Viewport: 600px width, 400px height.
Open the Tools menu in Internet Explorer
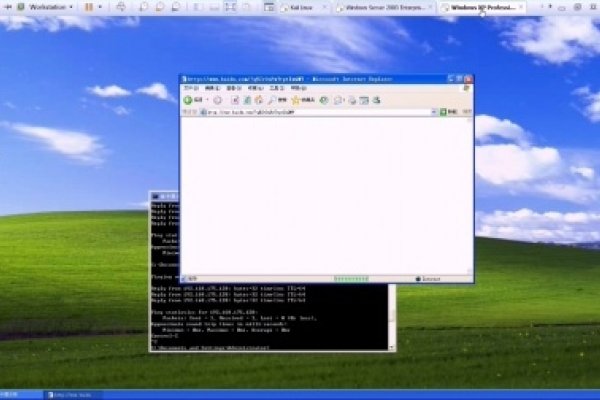tap(277, 88)
